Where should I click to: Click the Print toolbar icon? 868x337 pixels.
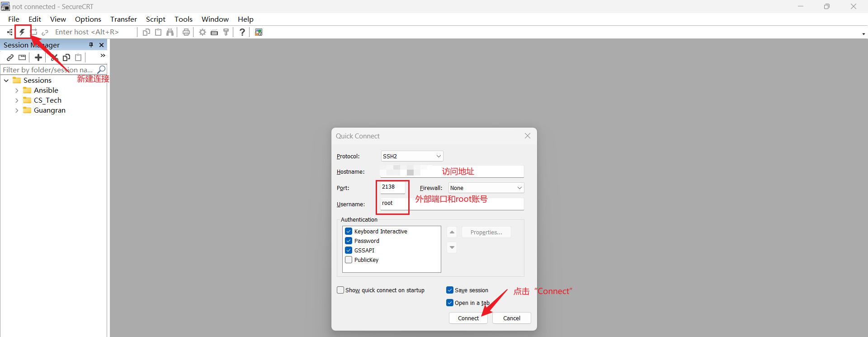coord(186,32)
